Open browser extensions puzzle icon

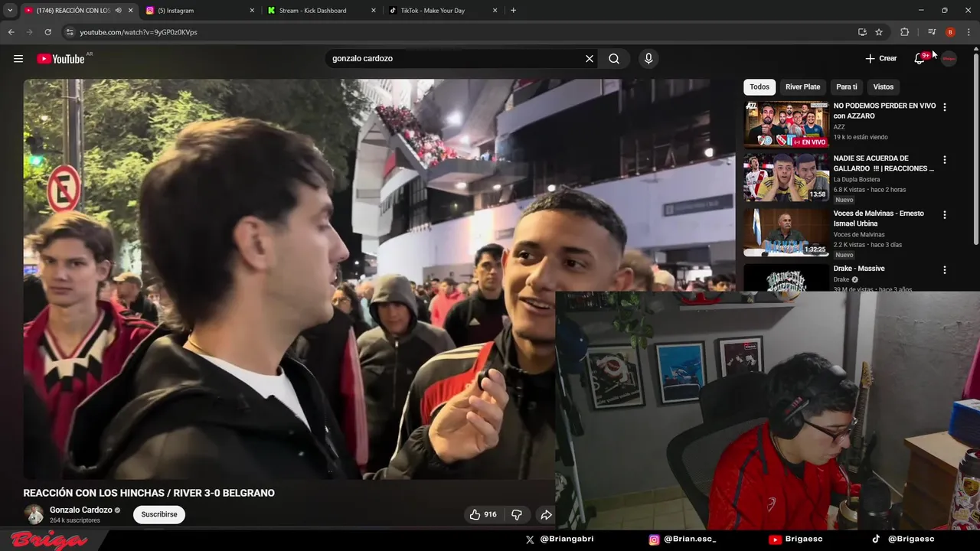click(904, 32)
